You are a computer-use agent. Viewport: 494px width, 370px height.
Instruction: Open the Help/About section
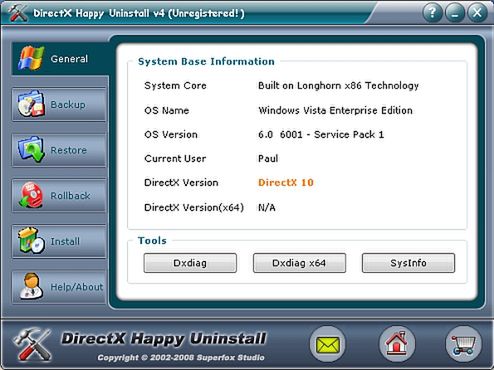59,287
